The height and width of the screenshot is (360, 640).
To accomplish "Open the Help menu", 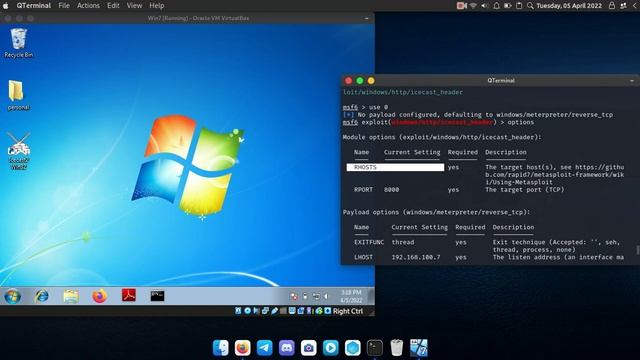I will (x=156, y=6).
